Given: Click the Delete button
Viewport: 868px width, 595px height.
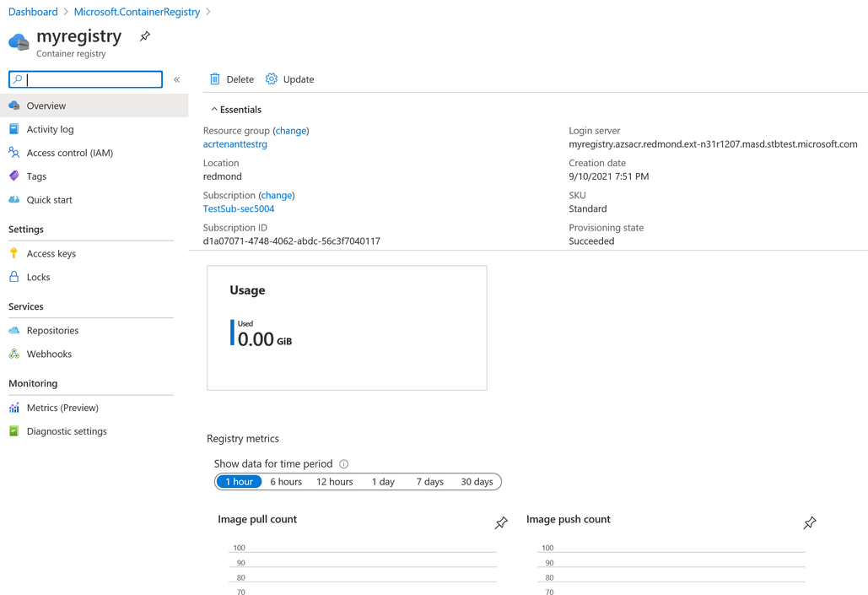Looking at the screenshot, I should coord(232,79).
